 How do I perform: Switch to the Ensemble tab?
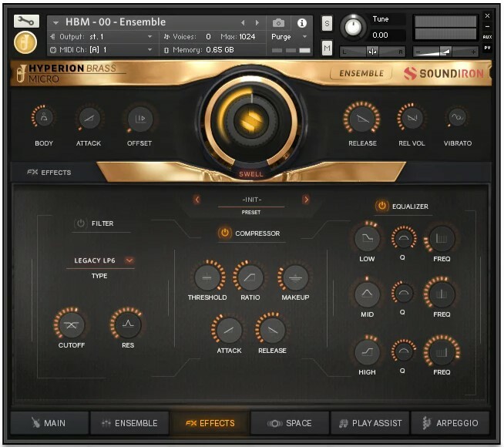click(129, 423)
